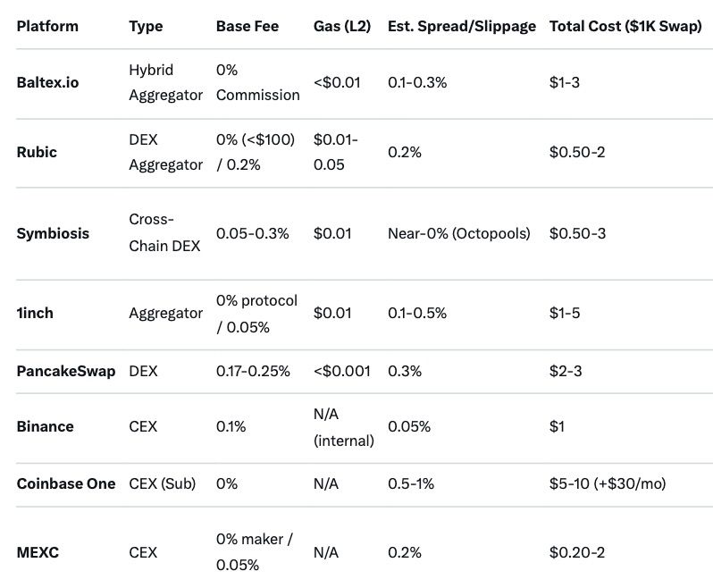Image resolution: width=713 pixels, height=588 pixels.
Task: Select the 1inch platform cell
Action: (x=36, y=313)
